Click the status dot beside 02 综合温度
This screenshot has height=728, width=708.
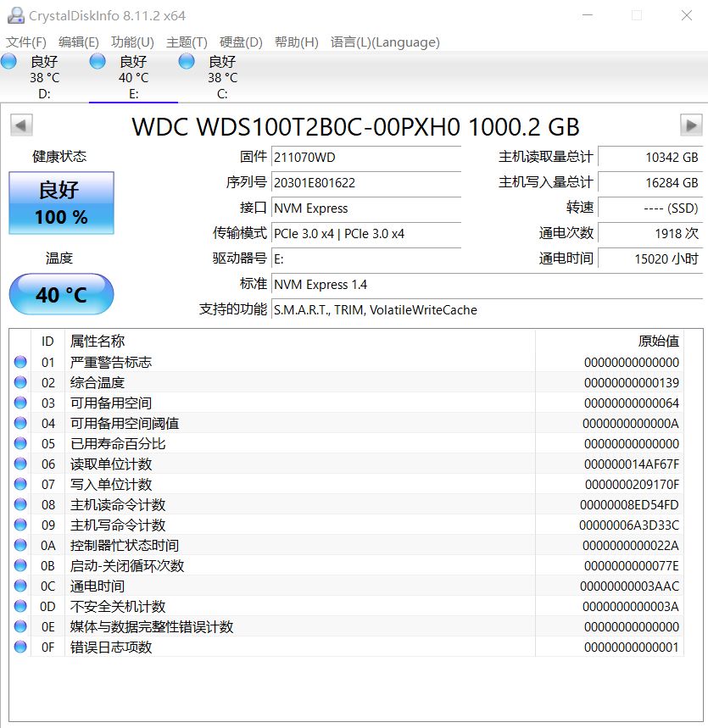click(20, 382)
